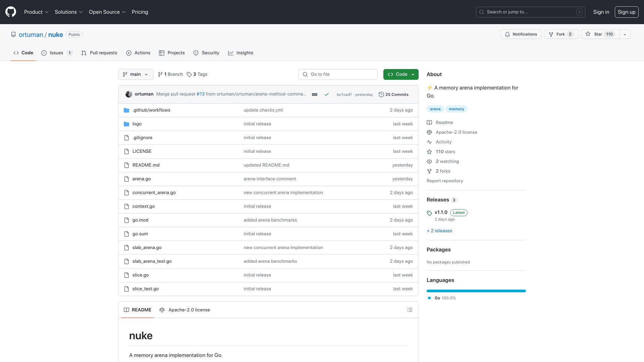Expand the green Code dropdown

click(x=401, y=74)
